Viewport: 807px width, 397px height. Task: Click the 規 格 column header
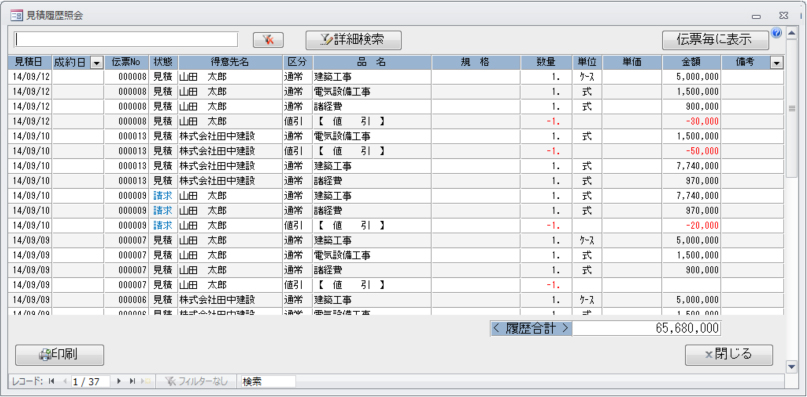coord(476,62)
